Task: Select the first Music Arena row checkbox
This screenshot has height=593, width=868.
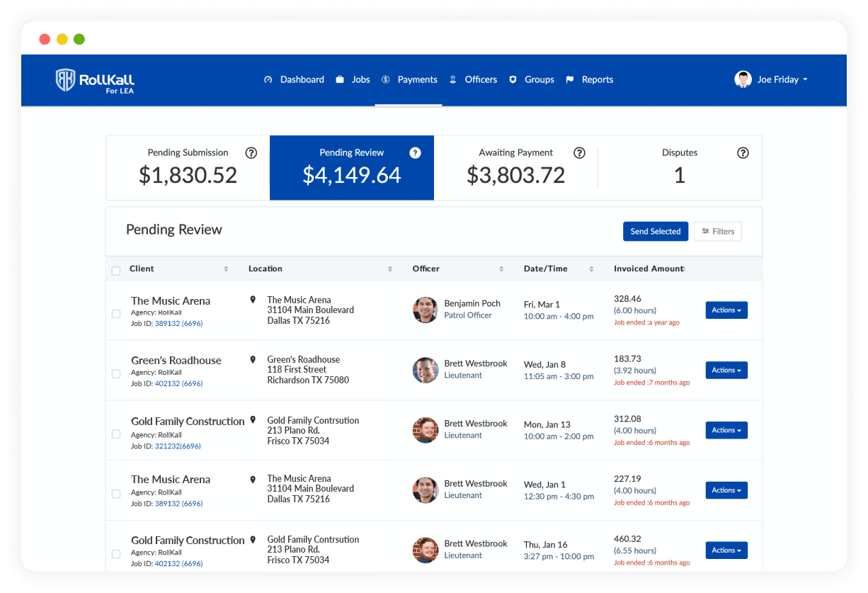Action: click(x=116, y=314)
